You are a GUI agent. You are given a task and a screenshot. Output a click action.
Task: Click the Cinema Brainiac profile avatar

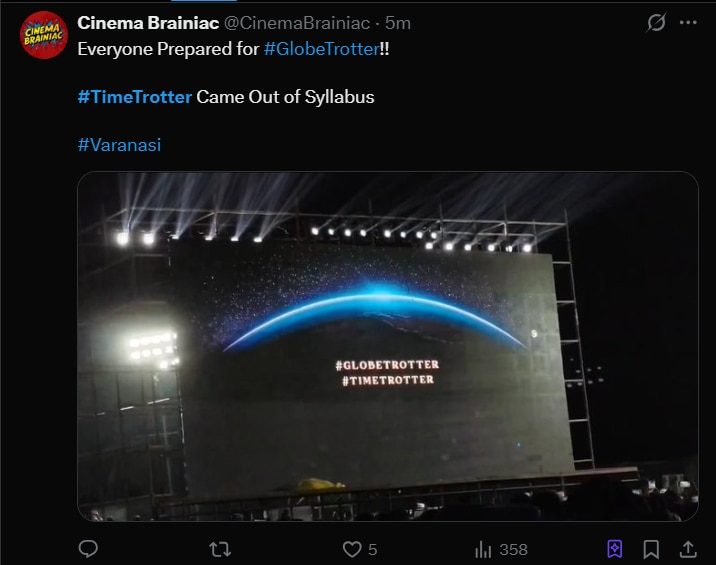[x=44, y=35]
